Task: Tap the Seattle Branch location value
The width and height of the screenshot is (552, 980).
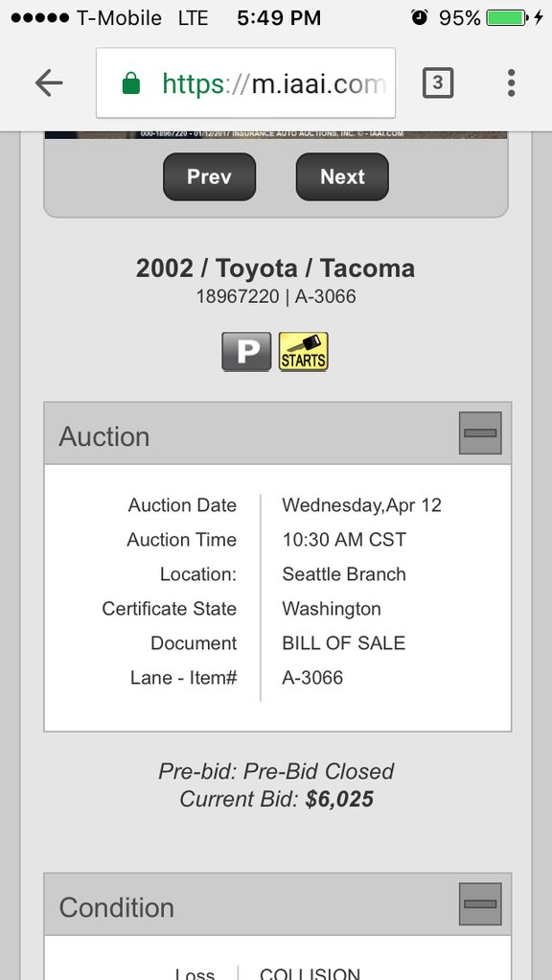Action: click(344, 574)
